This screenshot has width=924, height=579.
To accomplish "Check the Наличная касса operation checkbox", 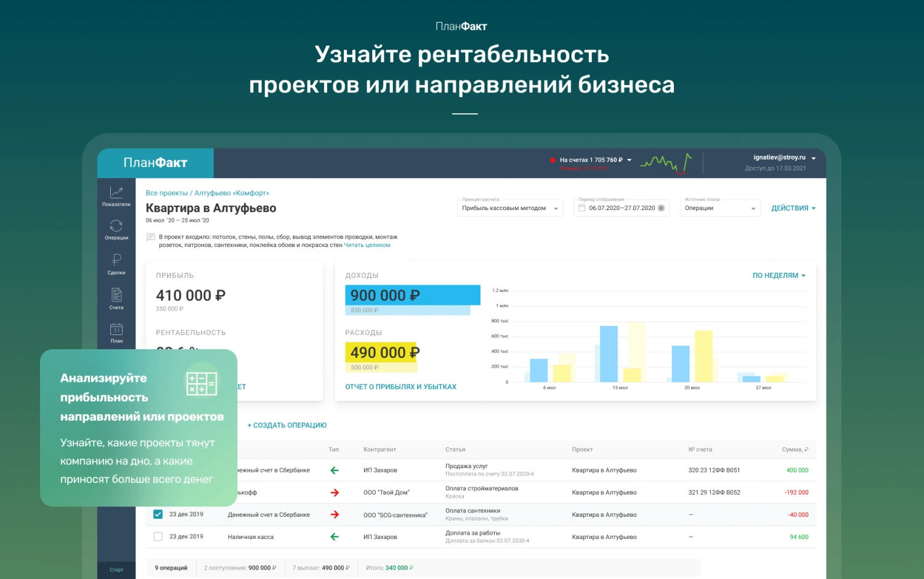I will click(x=158, y=536).
